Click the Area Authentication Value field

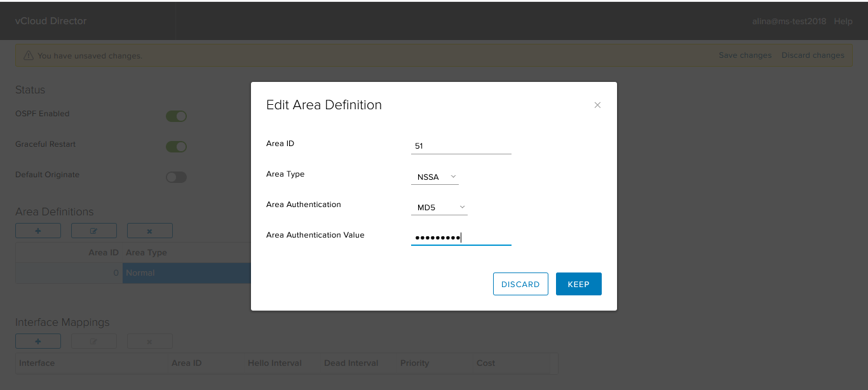[x=461, y=238]
